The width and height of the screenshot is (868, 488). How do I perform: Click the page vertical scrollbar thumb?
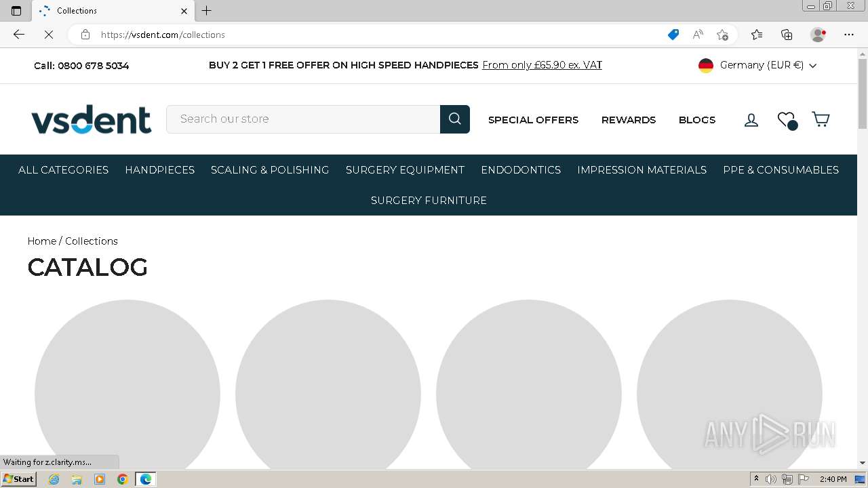863,94
